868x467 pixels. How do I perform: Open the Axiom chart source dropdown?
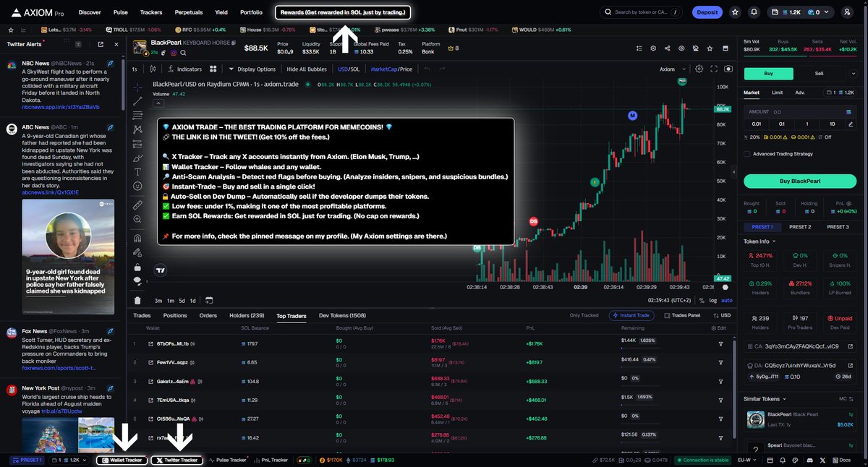pos(671,69)
